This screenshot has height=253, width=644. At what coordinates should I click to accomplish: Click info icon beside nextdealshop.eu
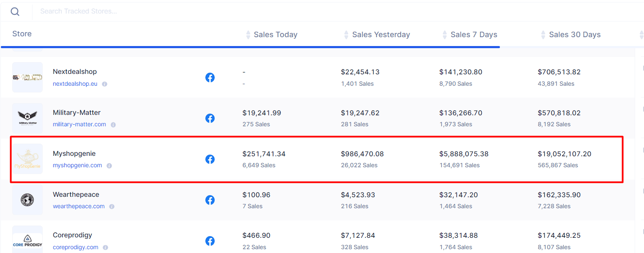pyautogui.click(x=105, y=84)
